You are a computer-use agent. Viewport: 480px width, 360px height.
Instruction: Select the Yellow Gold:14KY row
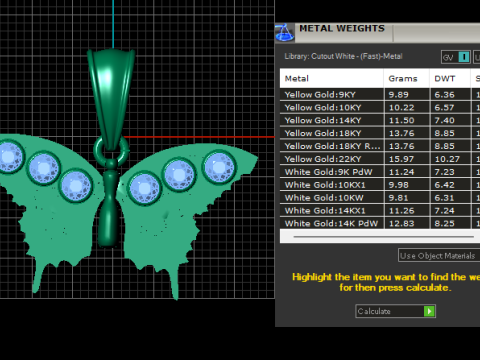[380, 120]
